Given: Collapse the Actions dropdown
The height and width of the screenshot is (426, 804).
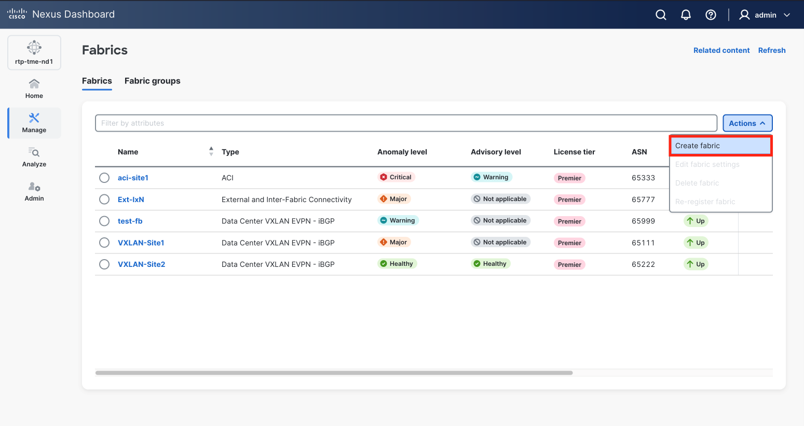Looking at the screenshot, I should click(747, 123).
